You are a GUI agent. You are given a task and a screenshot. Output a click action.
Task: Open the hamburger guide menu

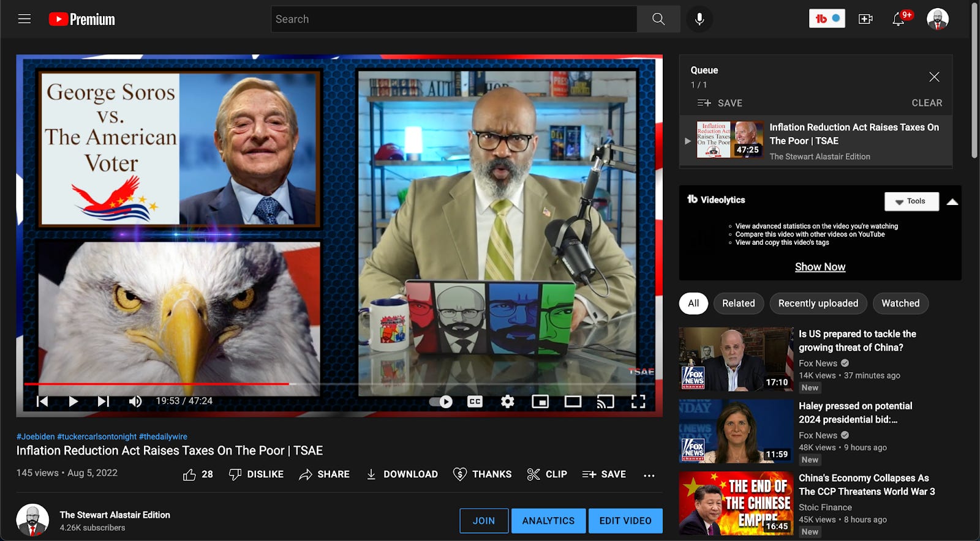click(24, 19)
